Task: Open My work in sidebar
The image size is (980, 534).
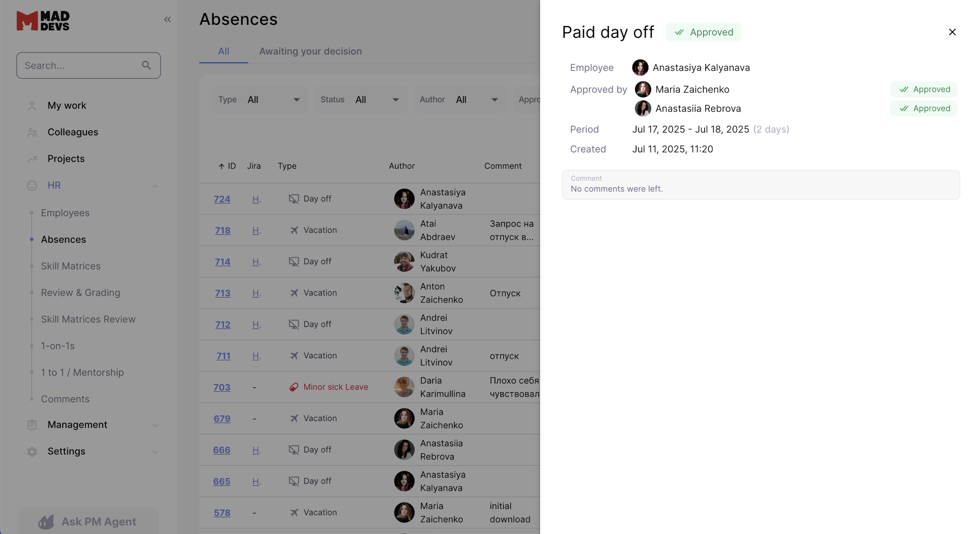Action: pos(67,106)
